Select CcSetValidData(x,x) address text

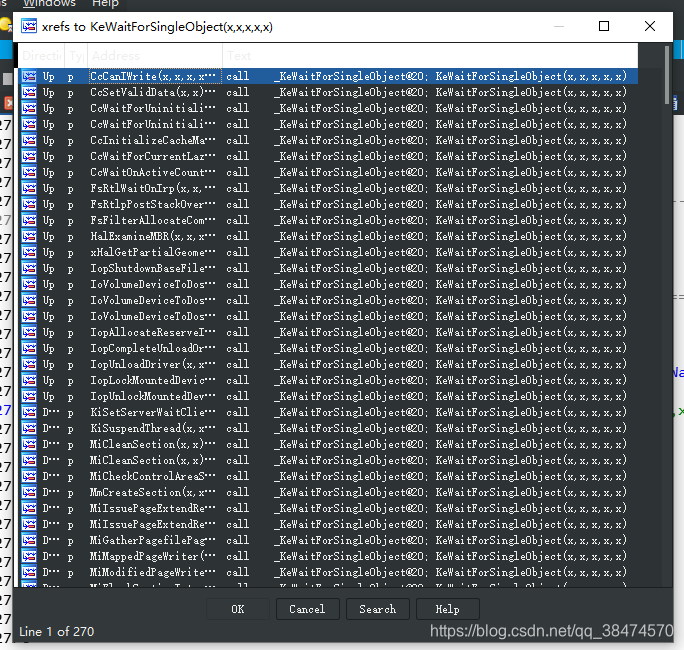tap(153, 92)
